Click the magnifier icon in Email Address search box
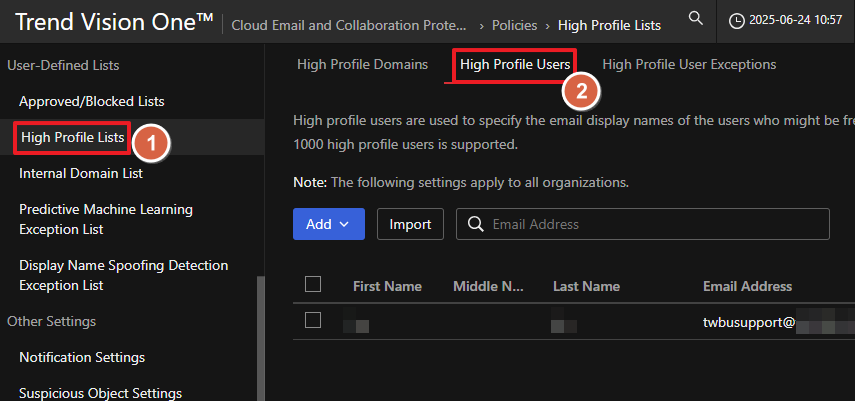855x401 pixels. point(475,224)
